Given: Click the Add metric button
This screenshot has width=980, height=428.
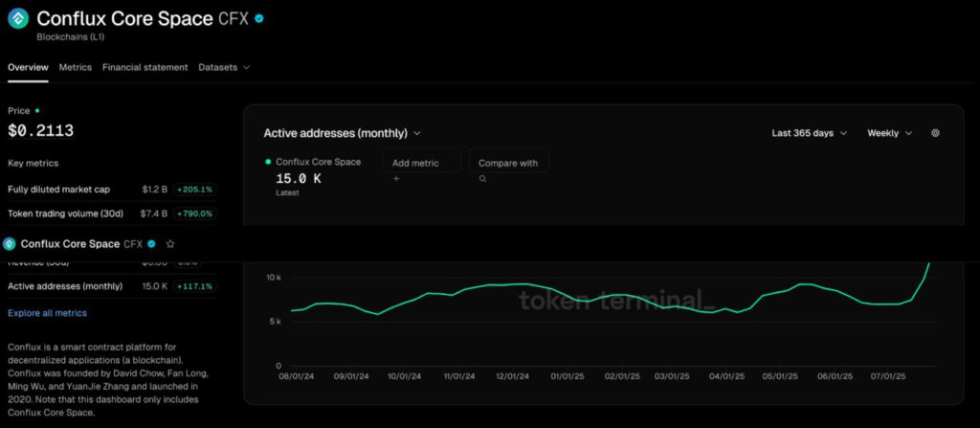Looking at the screenshot, I should click(415, 163).
